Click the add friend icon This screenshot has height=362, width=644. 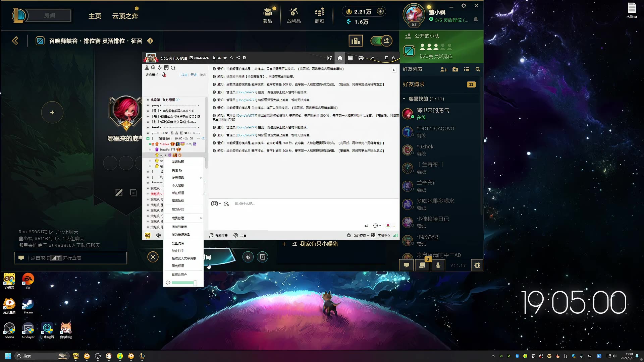(444, 69)
